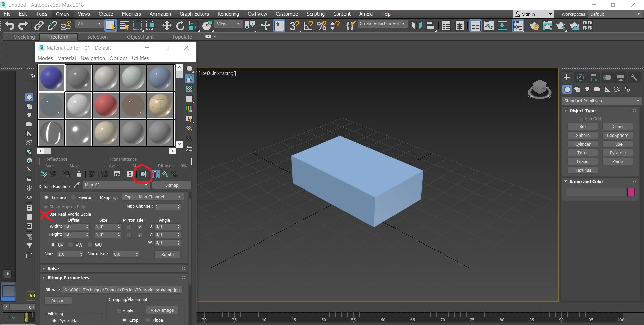Click Show Shaded Material in Viewport icon
Image resolution: width=644 pixels, height=325 pixels.
(x=142, y=174)
